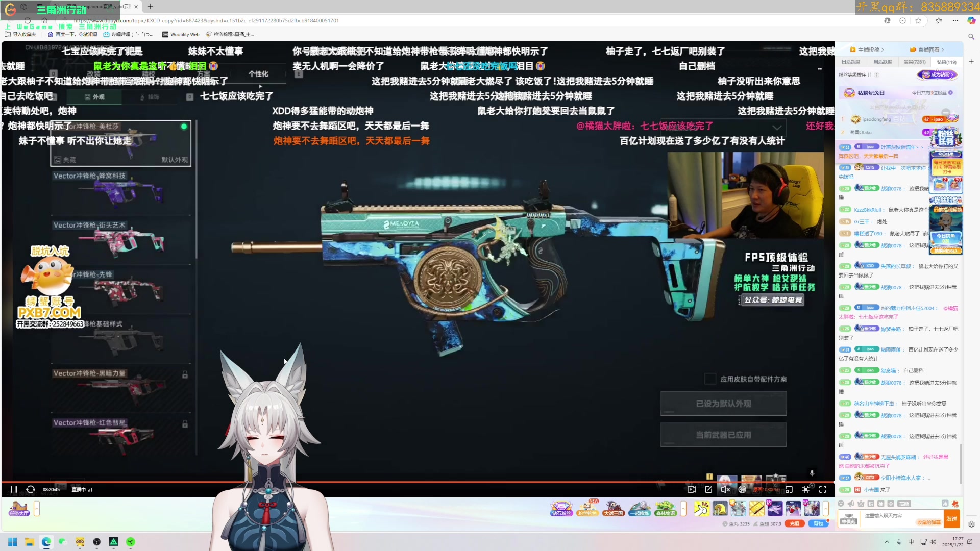Send the golden ticket gift
The image size is (980, 551).
click(x=756, y=509)
